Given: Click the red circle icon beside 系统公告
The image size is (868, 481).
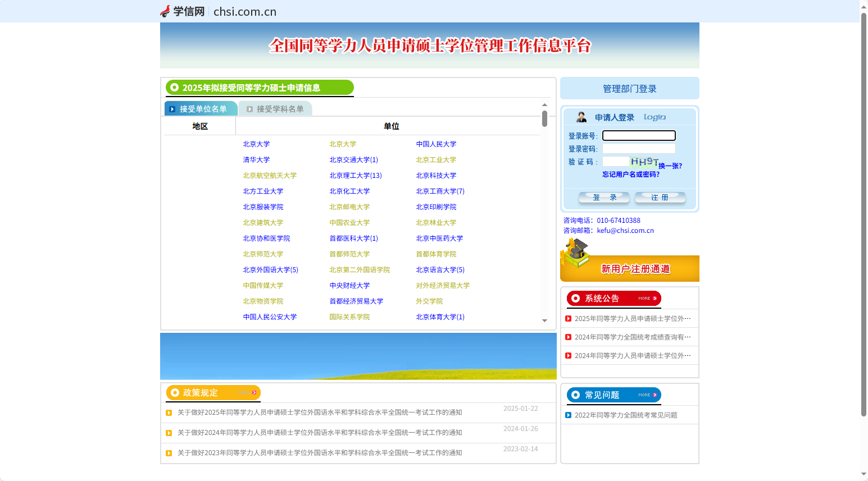Looking at the screenshot, I should pyautogui.click(x=574, y=298).
